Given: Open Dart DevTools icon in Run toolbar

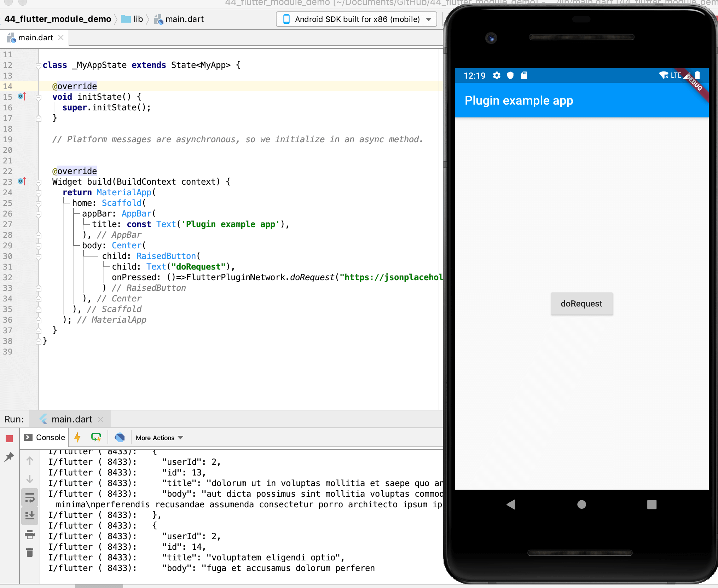Looking at the screenshot, I should point(120,437).
